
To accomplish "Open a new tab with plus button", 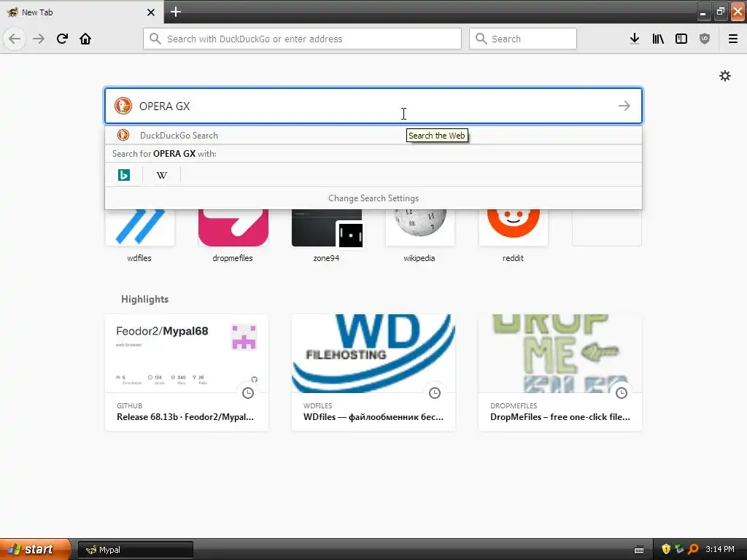I will pos(176,12).
